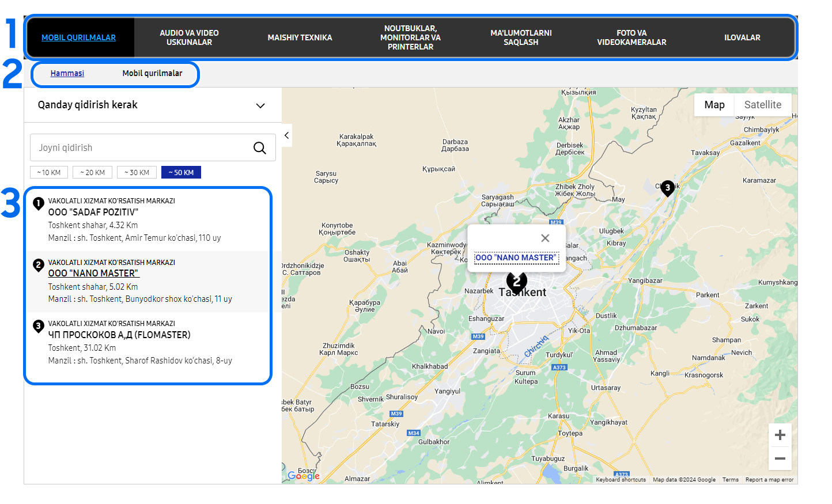Close the NANO MASTER map popup

pyautogui.click(x=545, y=238)
